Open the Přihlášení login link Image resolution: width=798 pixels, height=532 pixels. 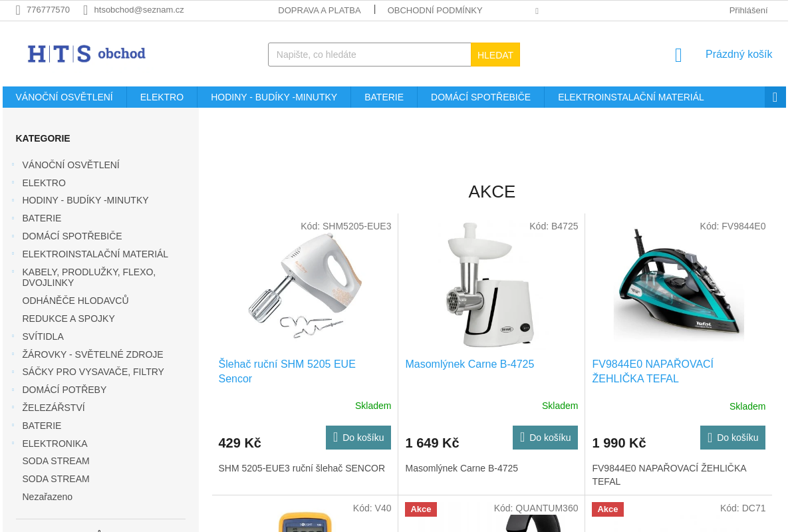tap(748, 10)
